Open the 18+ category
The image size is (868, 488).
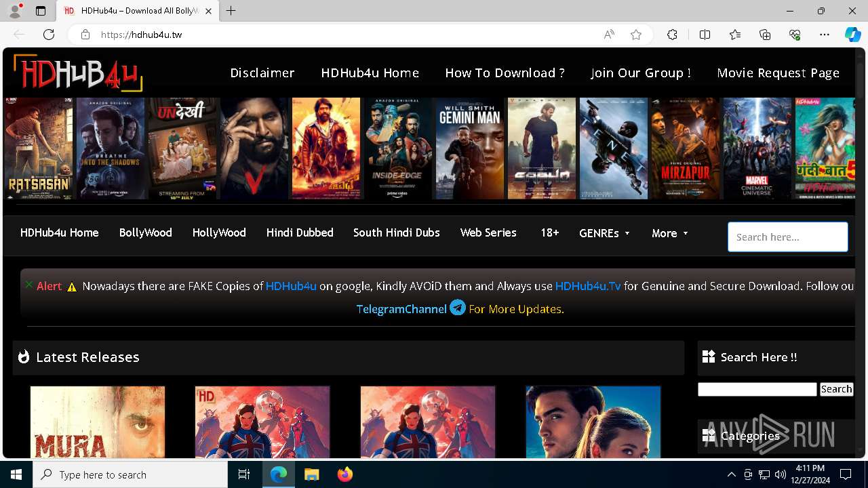550,232
